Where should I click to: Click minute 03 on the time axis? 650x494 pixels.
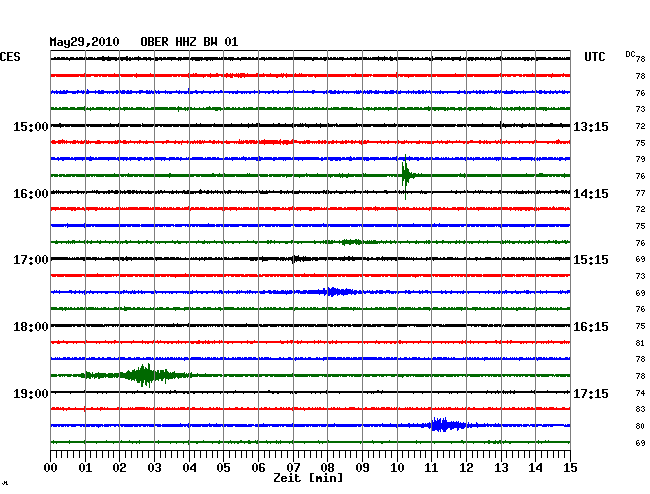pyautogui.click(x=155, y=468)
